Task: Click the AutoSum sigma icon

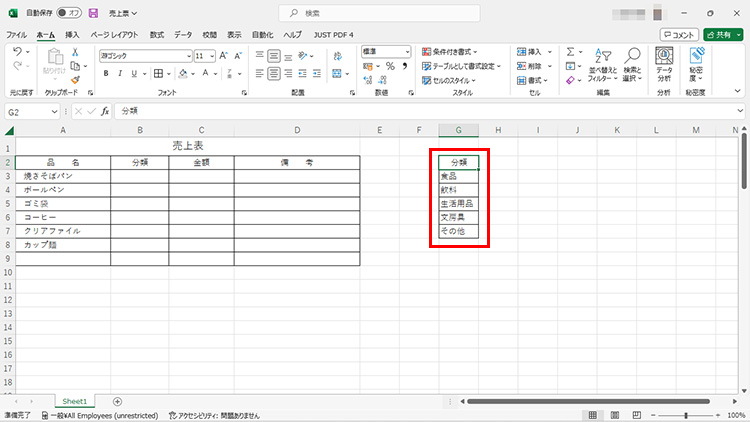Action: coord(571,52)
